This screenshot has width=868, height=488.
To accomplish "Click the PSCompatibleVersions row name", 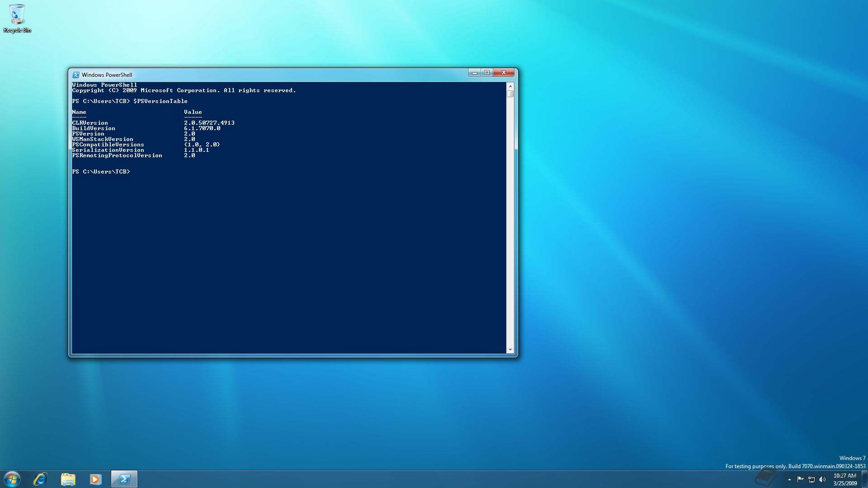I will click(x=108, y=145).
